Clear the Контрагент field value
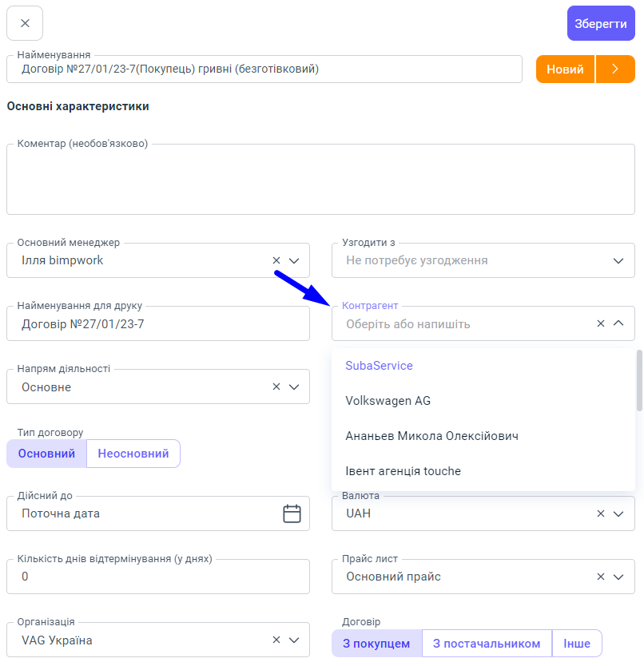644x666 pixels. (x=601, y=323)
